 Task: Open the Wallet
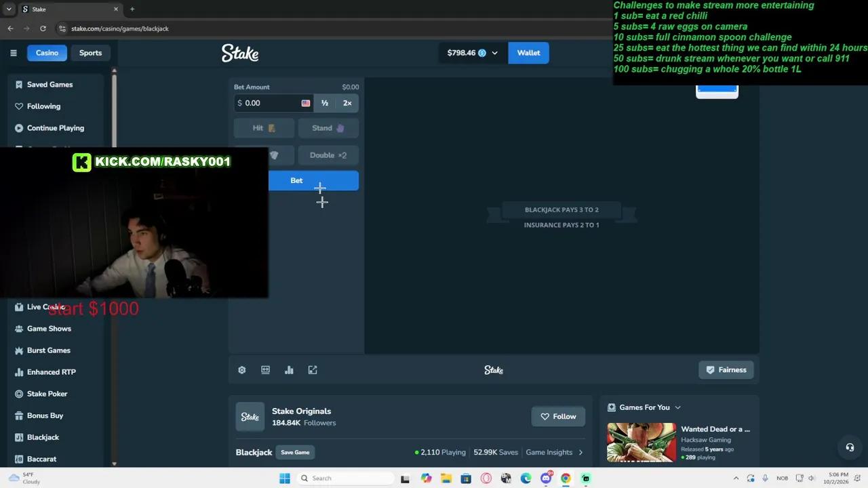(x=528, y=53)
